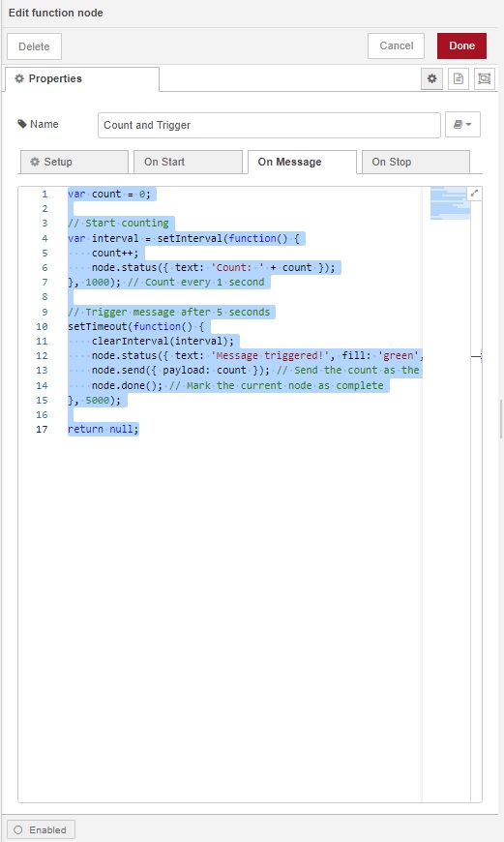504x842 pixels.
Task: Click line number 10 in gutter
Action: coord(42,326)
